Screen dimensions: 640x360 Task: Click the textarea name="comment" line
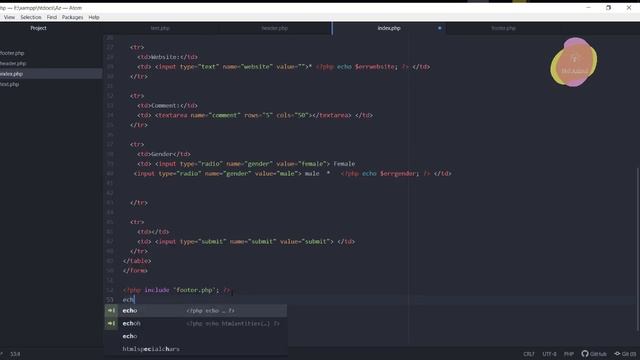[255, 116]
